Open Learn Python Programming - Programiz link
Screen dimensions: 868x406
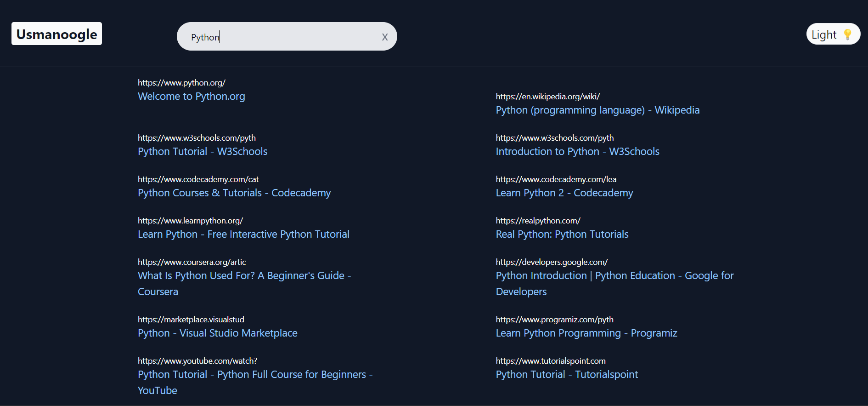click(x=586, y=333)
